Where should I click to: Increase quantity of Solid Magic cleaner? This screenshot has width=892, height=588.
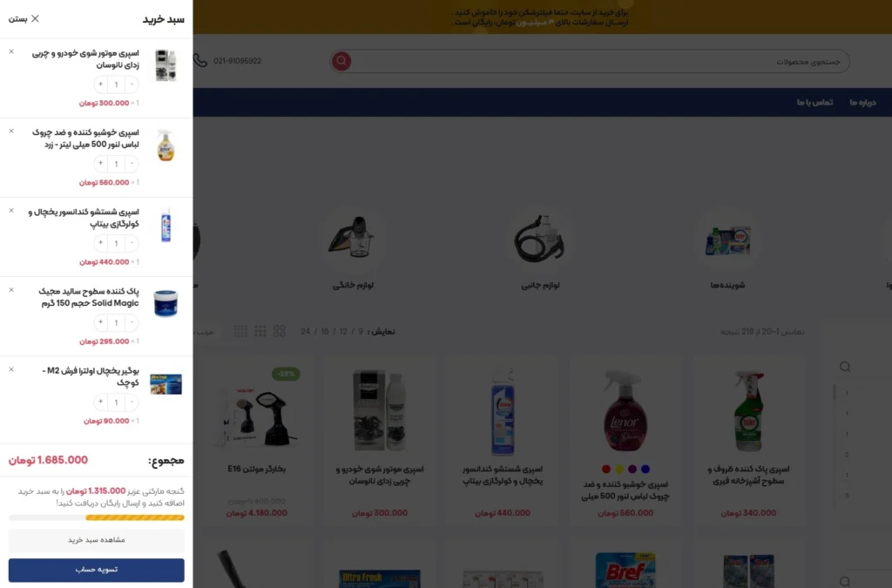(x=101, y=322)
